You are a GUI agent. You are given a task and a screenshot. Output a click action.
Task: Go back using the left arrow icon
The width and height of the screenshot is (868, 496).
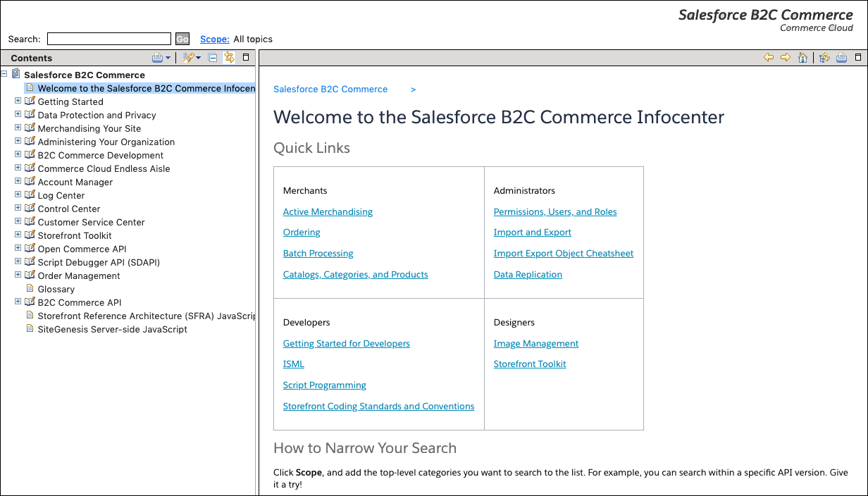pyautogui.click(x=769, y=58)
